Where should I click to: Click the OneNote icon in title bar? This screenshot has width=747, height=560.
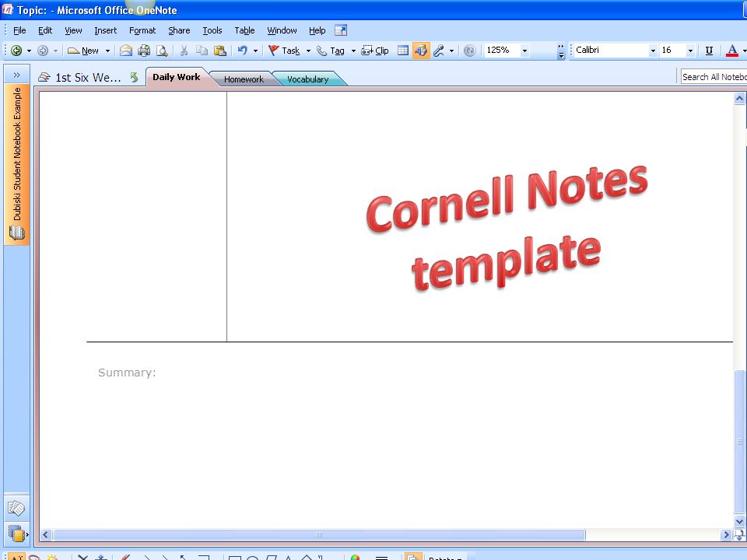coord(8,9)
